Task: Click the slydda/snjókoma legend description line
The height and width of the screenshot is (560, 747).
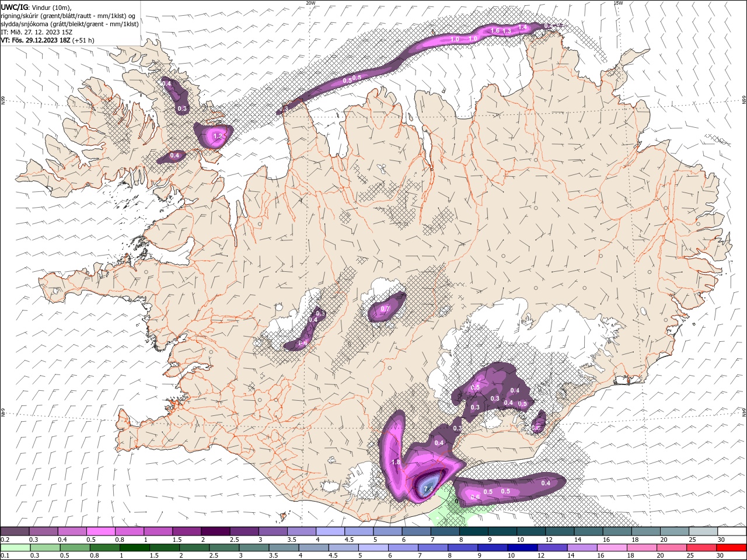Action: click(x=69, y=24)
